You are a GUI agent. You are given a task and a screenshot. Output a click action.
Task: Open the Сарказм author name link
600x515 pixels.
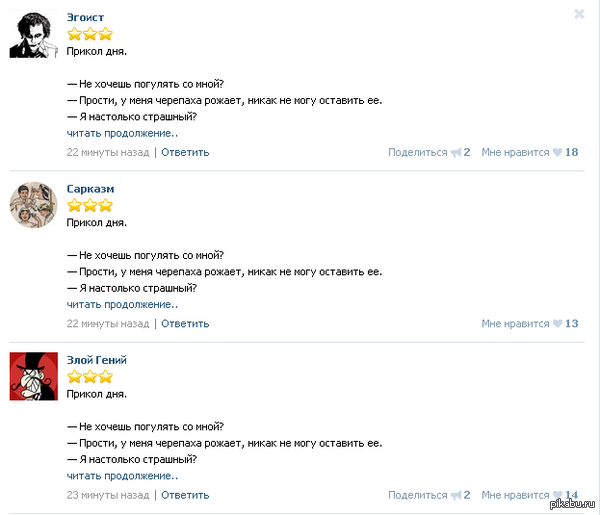point(90,188)
